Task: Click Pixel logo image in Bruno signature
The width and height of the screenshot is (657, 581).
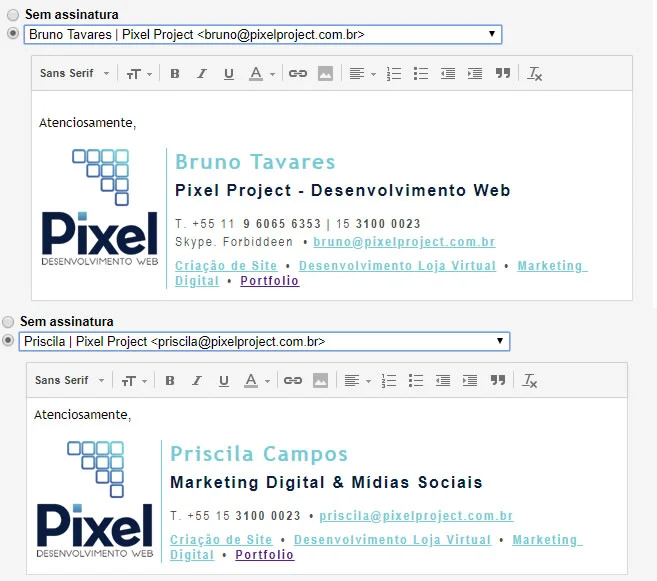Action: tap(100, 207)
